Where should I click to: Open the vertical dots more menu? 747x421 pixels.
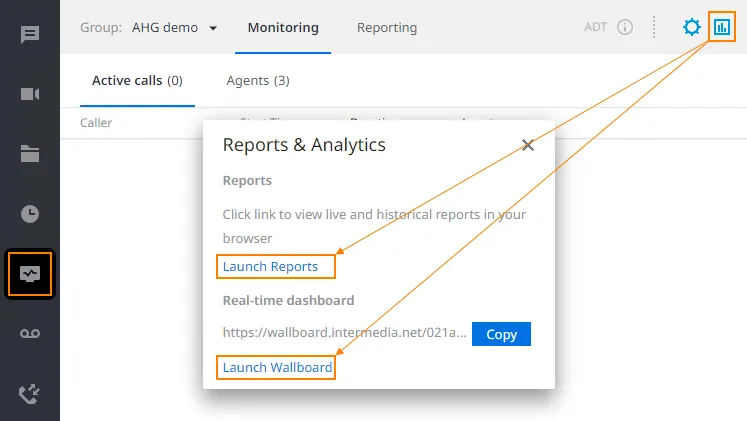654,27
